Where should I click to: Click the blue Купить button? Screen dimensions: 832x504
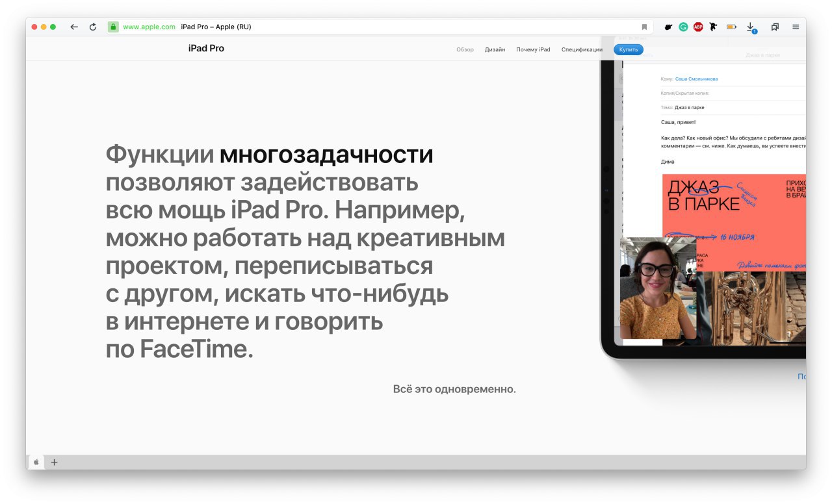tap(629, 49)
